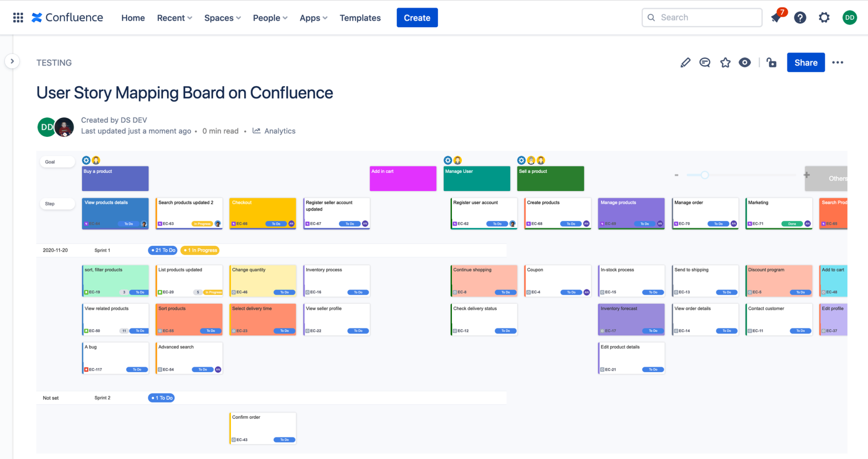Click the star/favorite icon

(725, 63)
